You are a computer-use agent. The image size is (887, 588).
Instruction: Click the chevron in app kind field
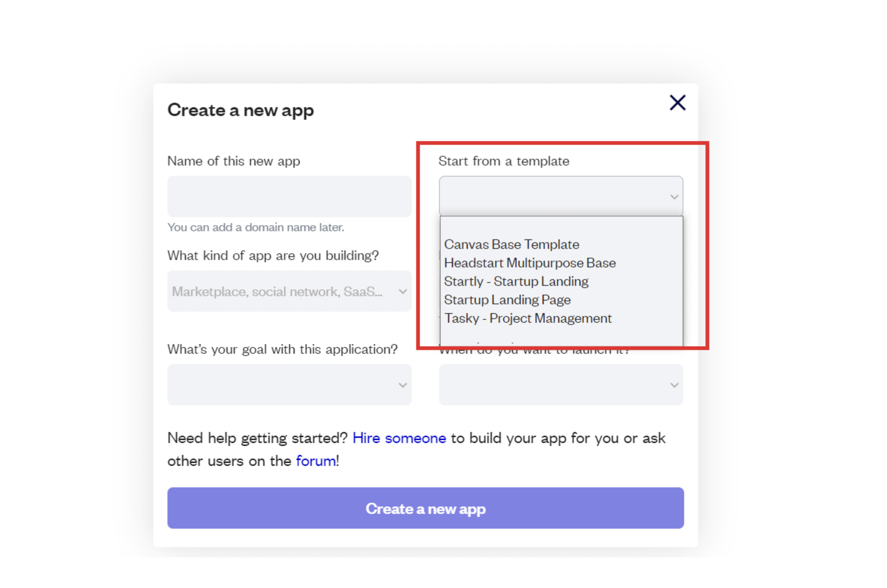tap(402, 291)
